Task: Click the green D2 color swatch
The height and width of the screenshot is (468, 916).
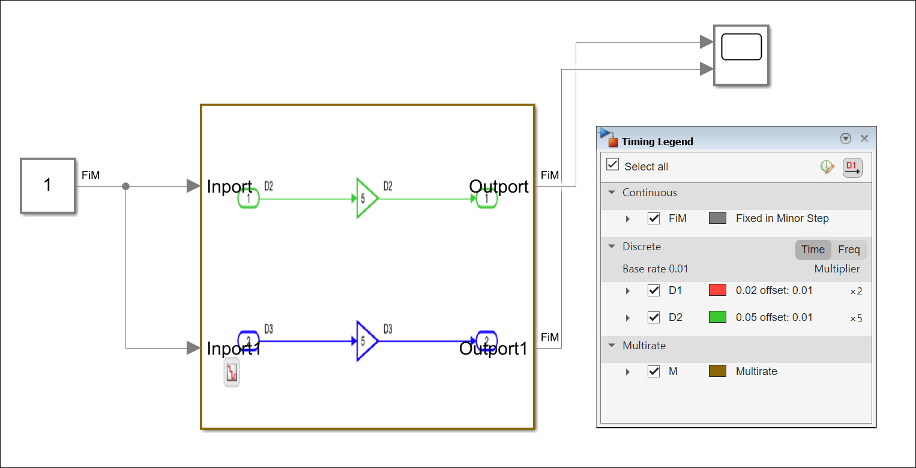Action: tap(717, 317)
